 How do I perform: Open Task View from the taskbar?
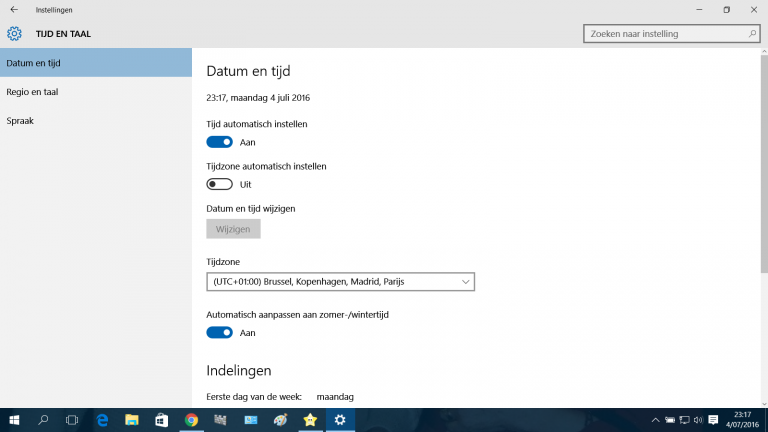(x=72, y=420)
